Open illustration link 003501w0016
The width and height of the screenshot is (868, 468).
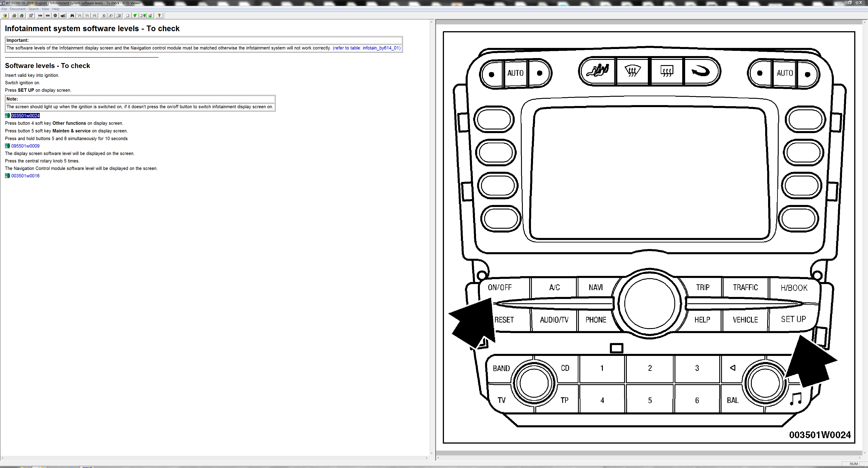point(25,176)
